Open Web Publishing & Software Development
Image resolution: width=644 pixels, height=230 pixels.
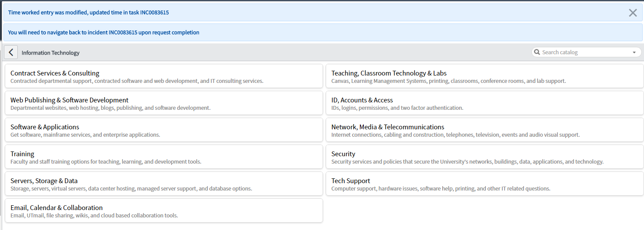pos(164,103)
